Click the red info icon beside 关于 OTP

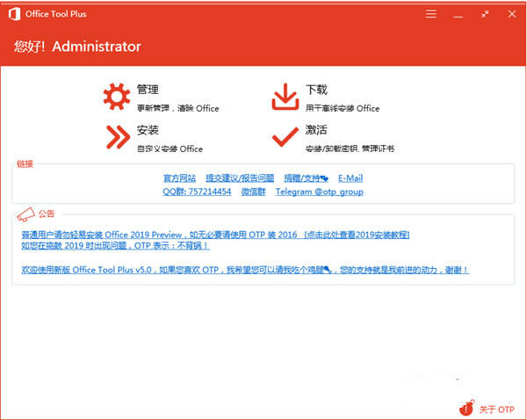pyautogui.click(x=467, y=408)
